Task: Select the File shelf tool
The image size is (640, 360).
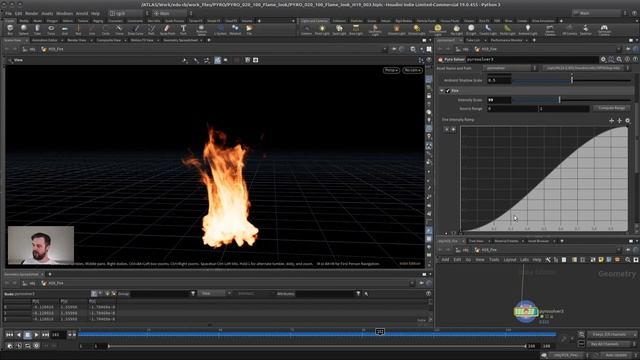Action: pyautogui.click(x=249, y=29)
